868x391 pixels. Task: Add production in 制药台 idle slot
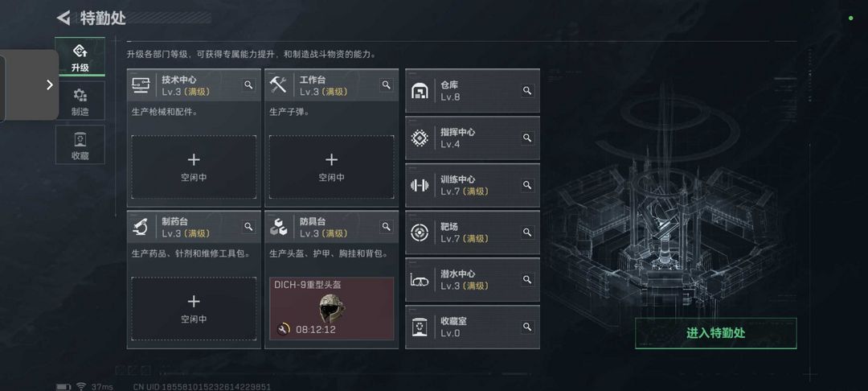pyautogui.click(x=194, y=308)
